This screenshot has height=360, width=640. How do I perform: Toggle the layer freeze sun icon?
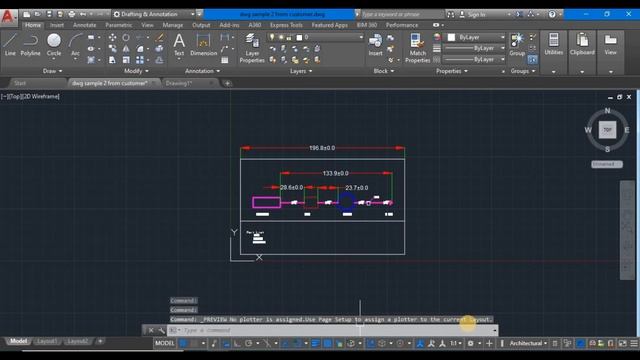(281, 37)
